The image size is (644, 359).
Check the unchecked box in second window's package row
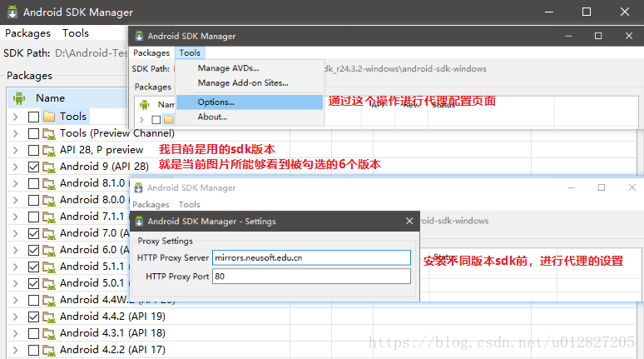click(x=156, y=120)
